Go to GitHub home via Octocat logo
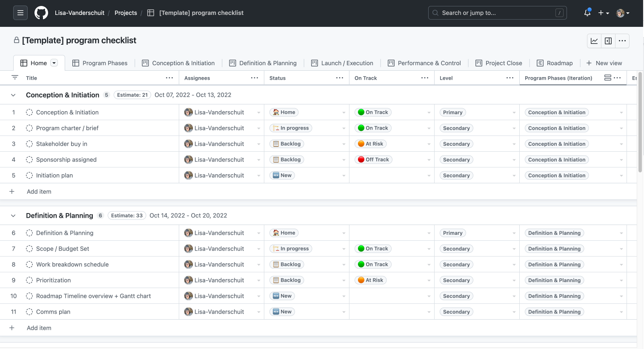The height and width of the screenshot is (349, 644). (x=41, y=13)
